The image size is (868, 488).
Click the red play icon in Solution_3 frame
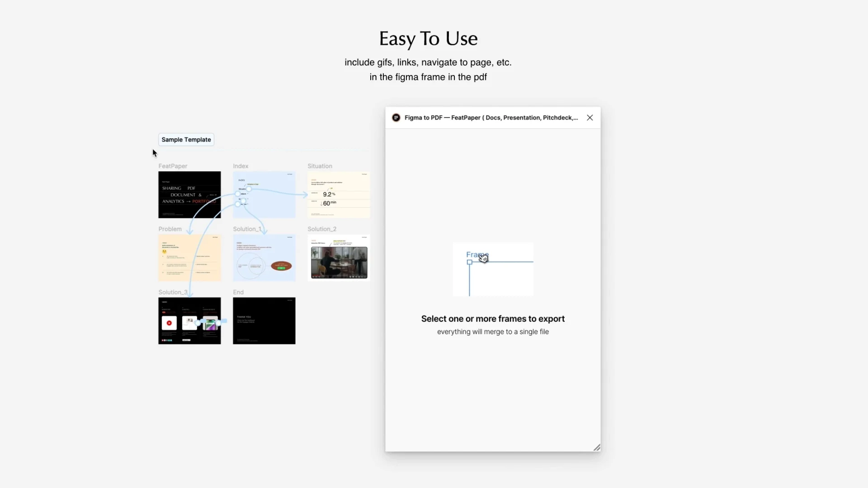(x=169, y=323)
